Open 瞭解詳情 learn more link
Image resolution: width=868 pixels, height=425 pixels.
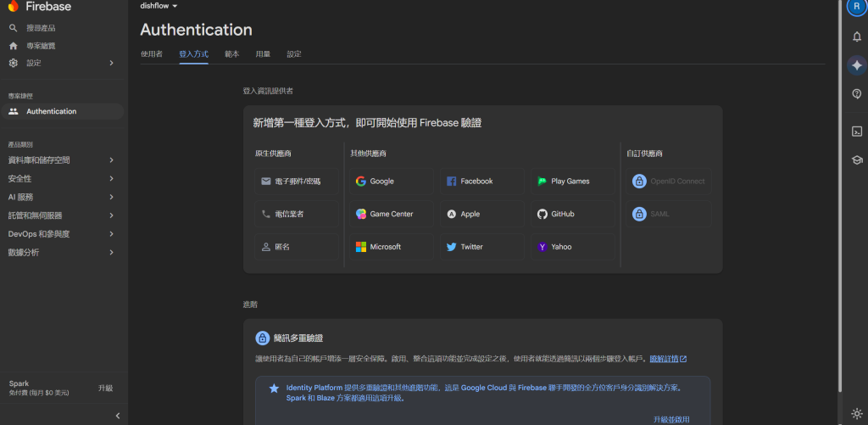668,359
